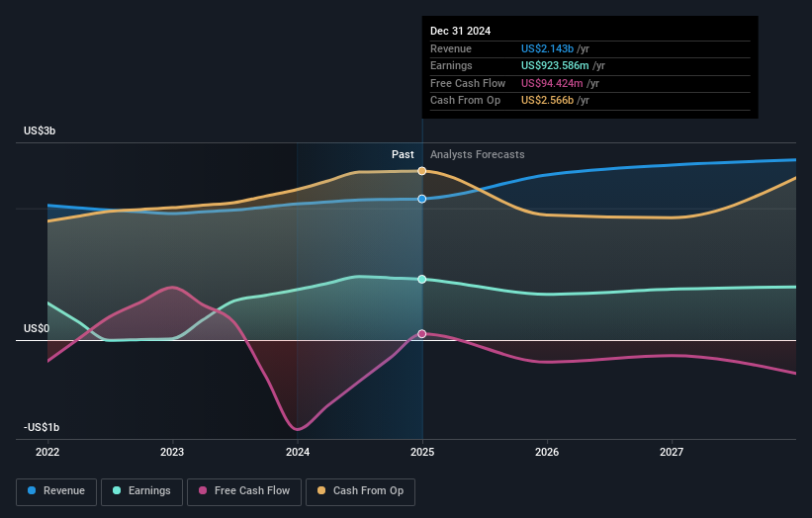This screenshot has height=518, width=812.
Task: Click the orange Cash From Op data point marker
Action: (x=422, y=171)
